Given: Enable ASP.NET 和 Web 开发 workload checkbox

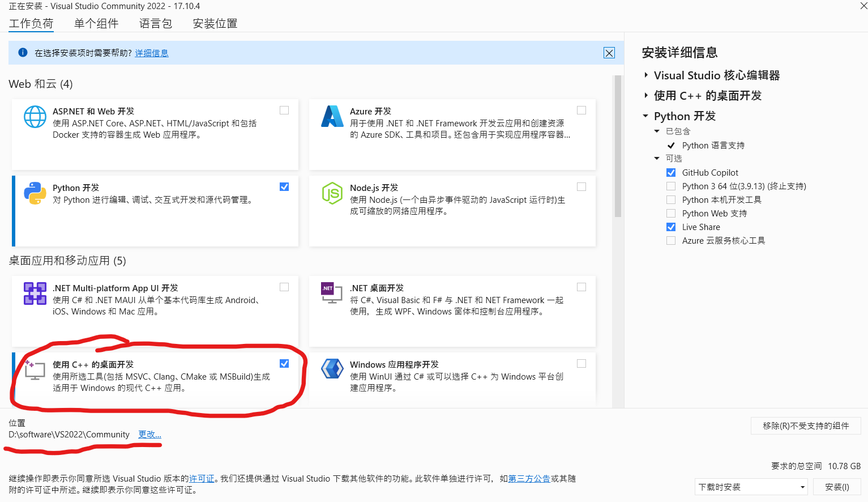Looking at the screenshot, I should [284, 110].
